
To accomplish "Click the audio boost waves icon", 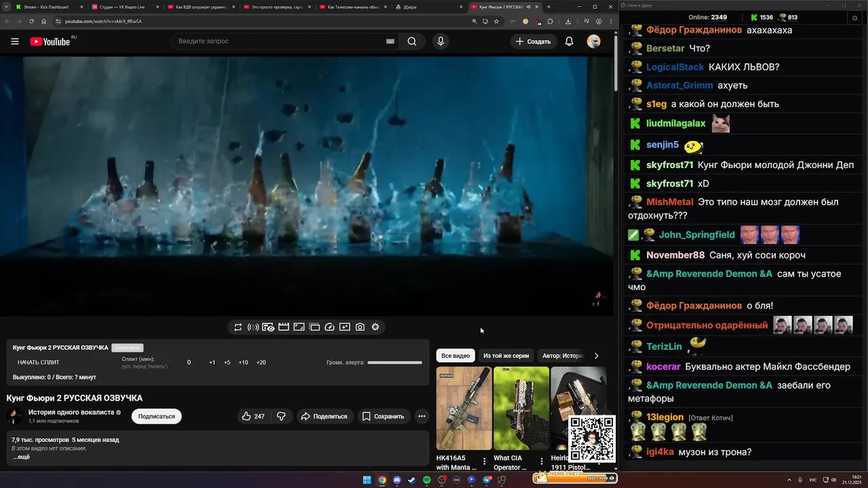I will click(x=253, y=327).
